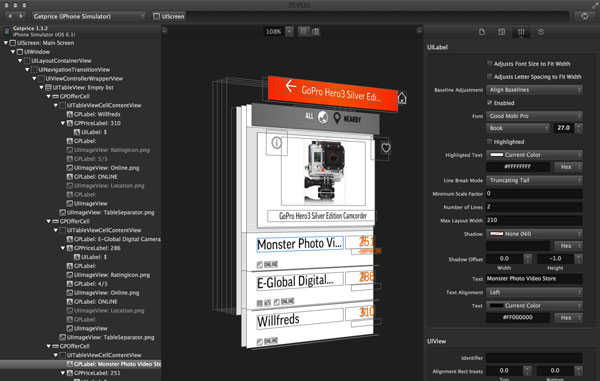
Task: Select UIScreen in the breadcrumb bar
Action: tap(169, 16)
